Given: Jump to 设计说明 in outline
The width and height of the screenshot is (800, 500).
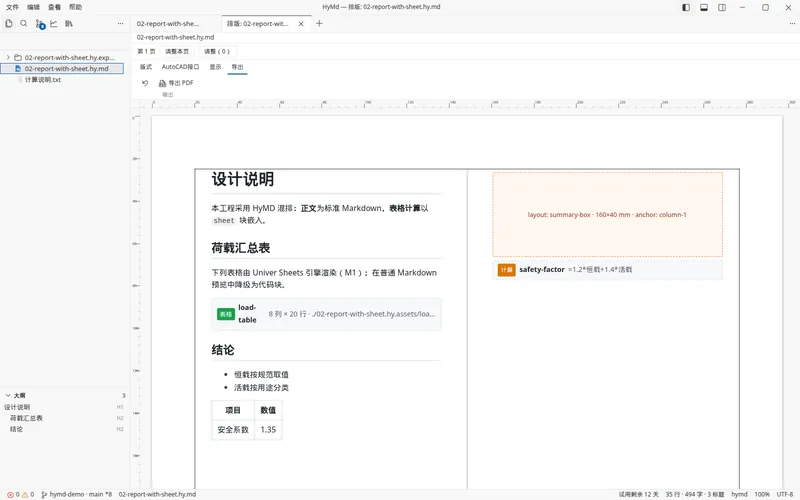Looking at the screenshot, I should coord(17,407).
